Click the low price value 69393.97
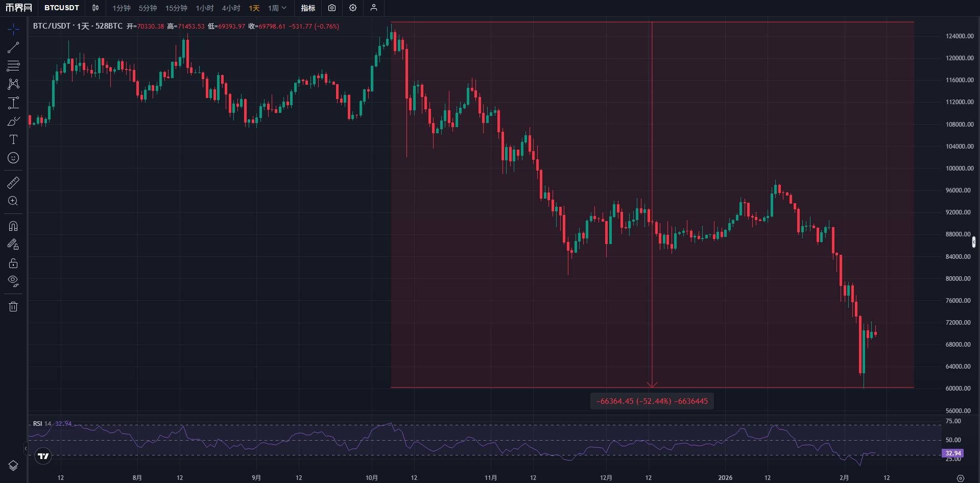This screenshot has height=483, width=980. point(231,27)
